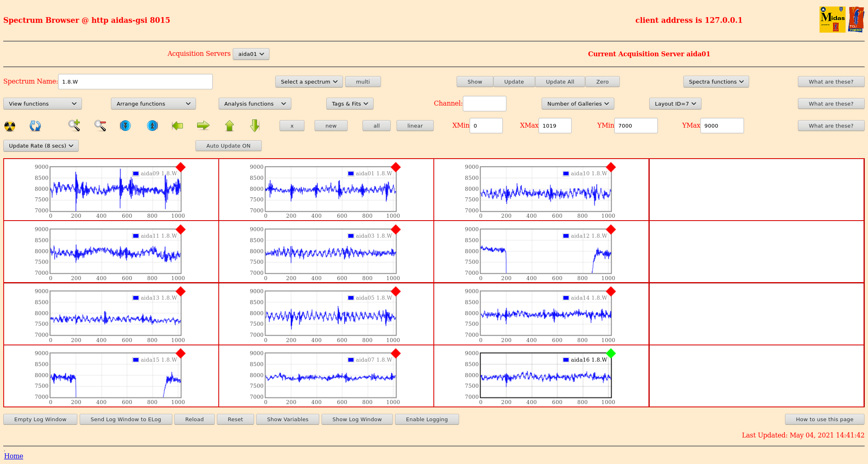Follow the Home link

[x=13, y=456]
